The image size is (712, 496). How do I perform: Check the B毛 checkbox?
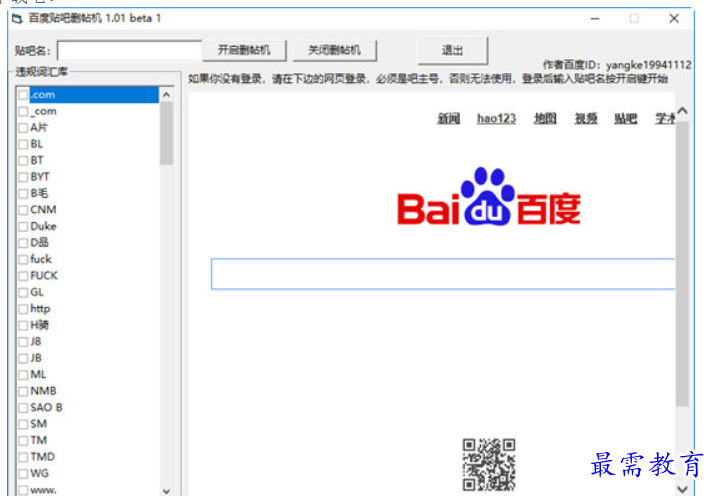pyautogui.click(x=23, y=193)
